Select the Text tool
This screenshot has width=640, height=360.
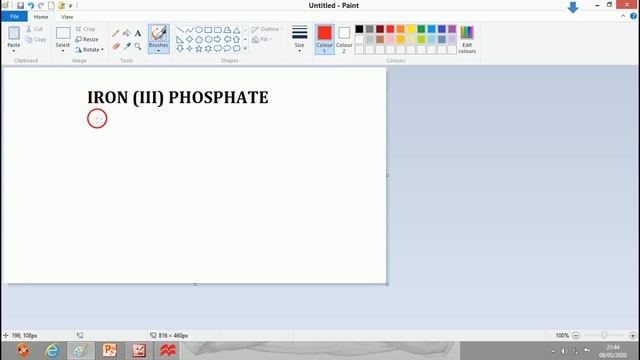pyautogui.click(x=138, y=33)
